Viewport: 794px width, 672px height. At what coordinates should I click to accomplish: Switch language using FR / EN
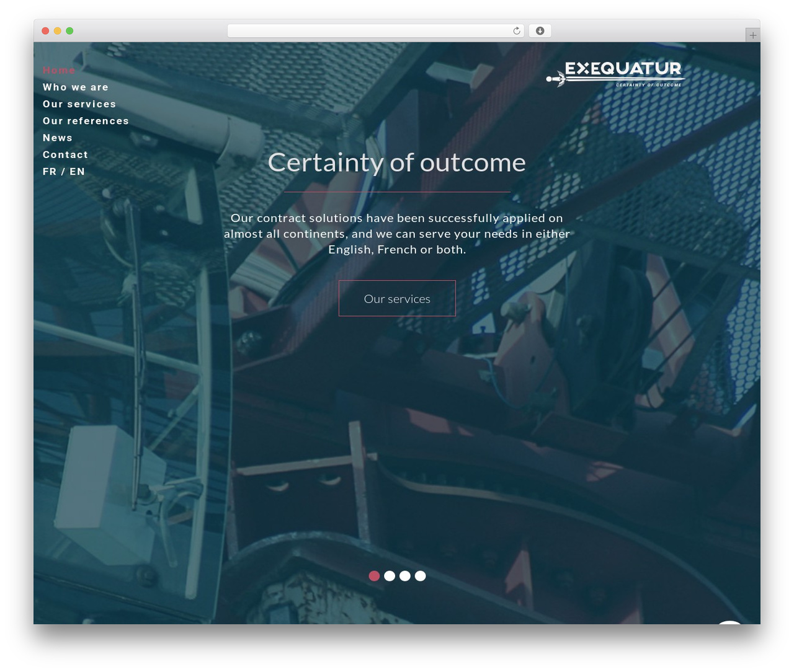coord(64,172)
